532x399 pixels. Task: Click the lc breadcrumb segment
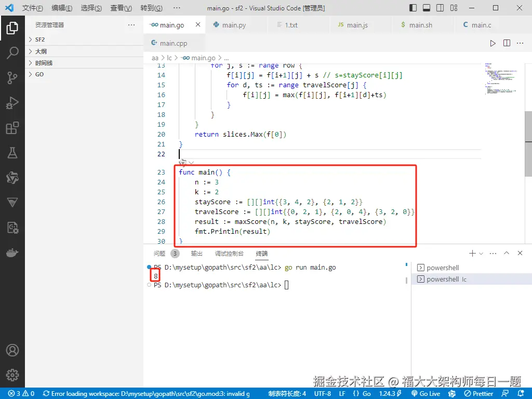point(169,58)
